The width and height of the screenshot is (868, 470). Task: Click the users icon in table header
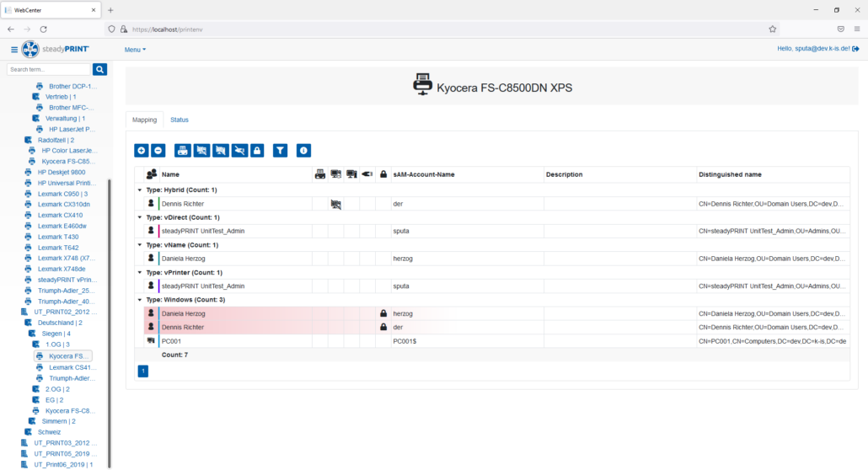click(151, 174)
